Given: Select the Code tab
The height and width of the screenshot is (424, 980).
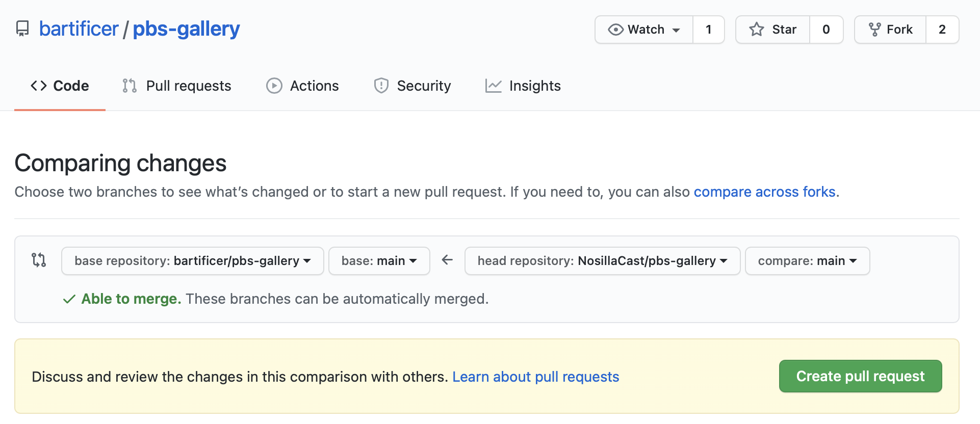Looking at the screenshot, I should tap(60, 86).
